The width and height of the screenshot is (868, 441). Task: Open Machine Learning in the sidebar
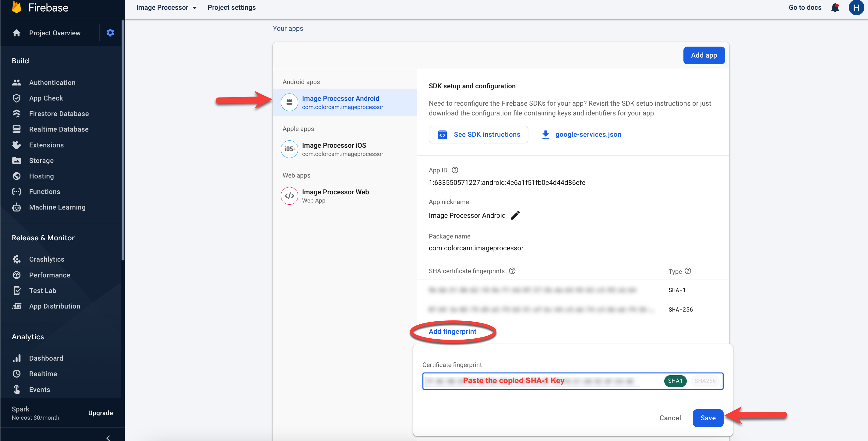click(x=57, y=207)
